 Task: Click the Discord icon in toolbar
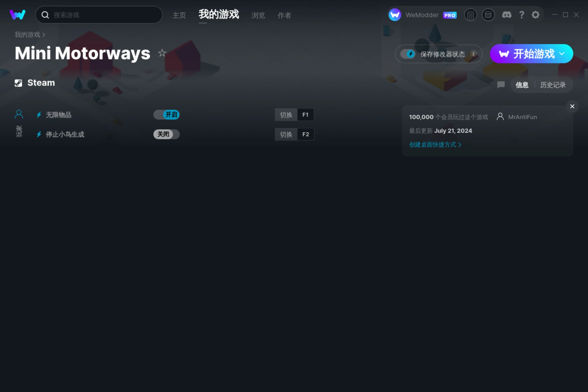pos(507,15)
